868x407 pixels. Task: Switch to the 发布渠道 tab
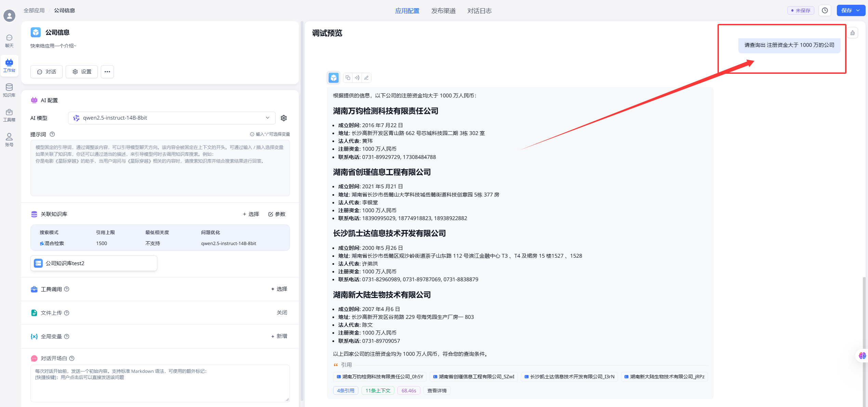click(443, 11)
